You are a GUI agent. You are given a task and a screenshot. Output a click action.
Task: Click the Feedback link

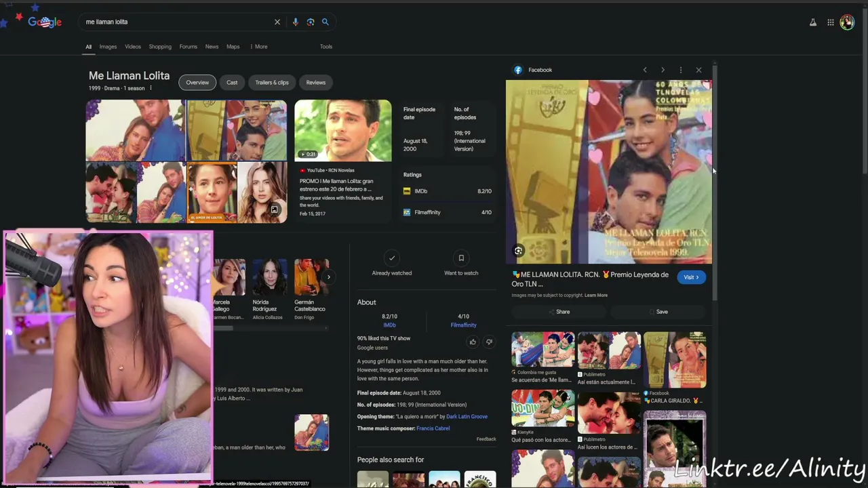click(x=486, y=439)
